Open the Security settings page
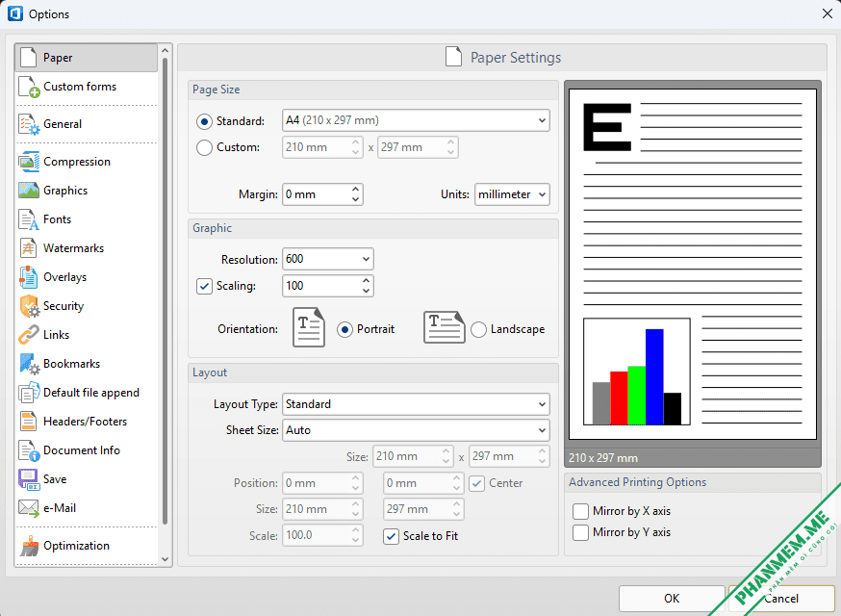841x616 pixels. (x=87, y=306)
